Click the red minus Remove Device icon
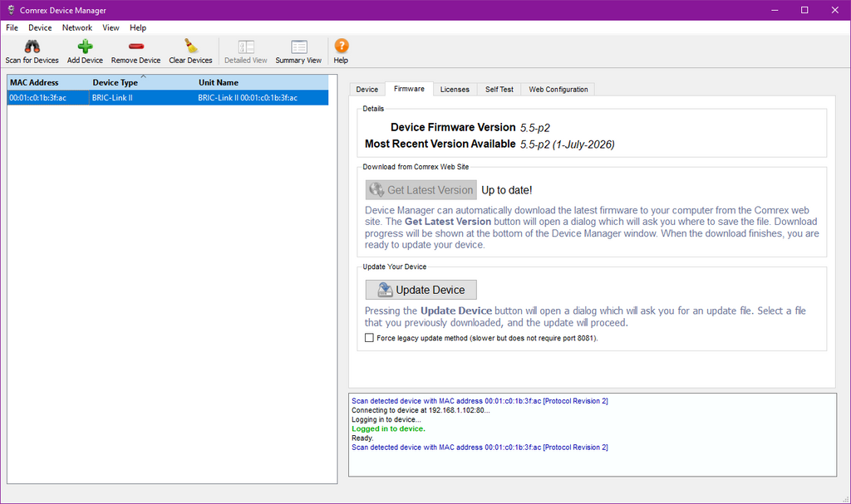Image resolution: width=851 pixels, height=504 pixels. pos(135,46)
